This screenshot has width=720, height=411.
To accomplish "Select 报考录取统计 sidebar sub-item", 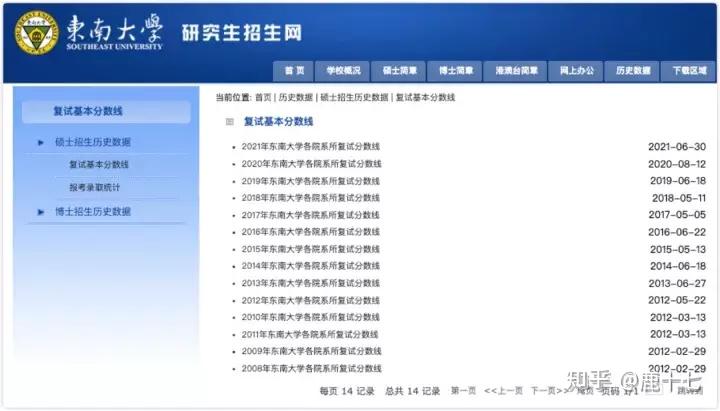I will point(95,187).
